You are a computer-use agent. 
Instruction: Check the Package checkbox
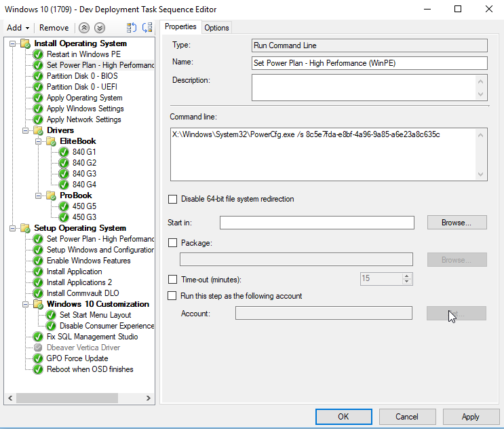pos(172,243)
